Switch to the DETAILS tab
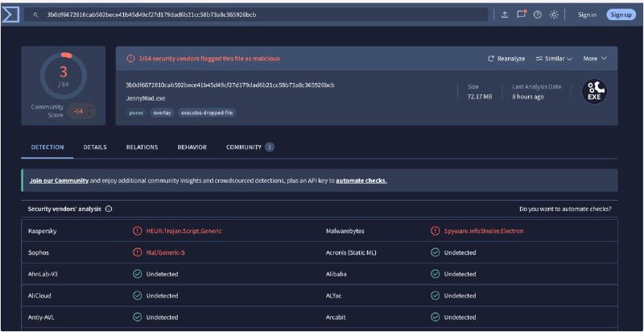The width and height of the screenshot is (644, 332). [95, 147]
